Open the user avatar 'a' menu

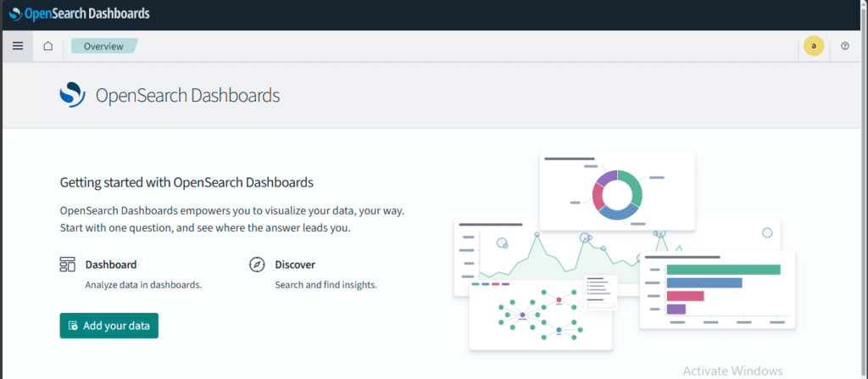click(x=814, y=46)
